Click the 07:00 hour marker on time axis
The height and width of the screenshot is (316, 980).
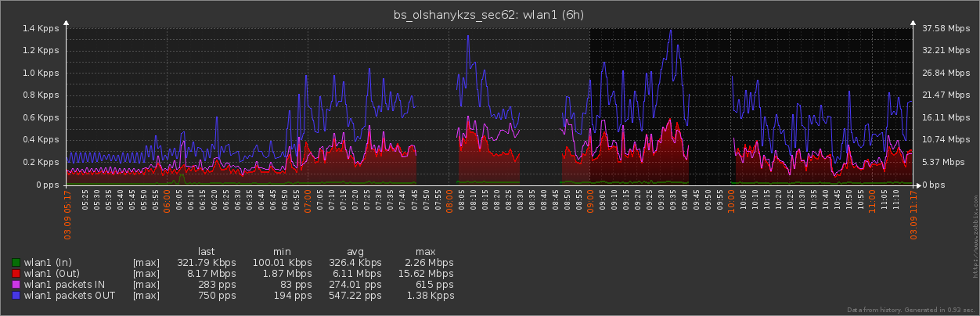(x=308, y=203)
